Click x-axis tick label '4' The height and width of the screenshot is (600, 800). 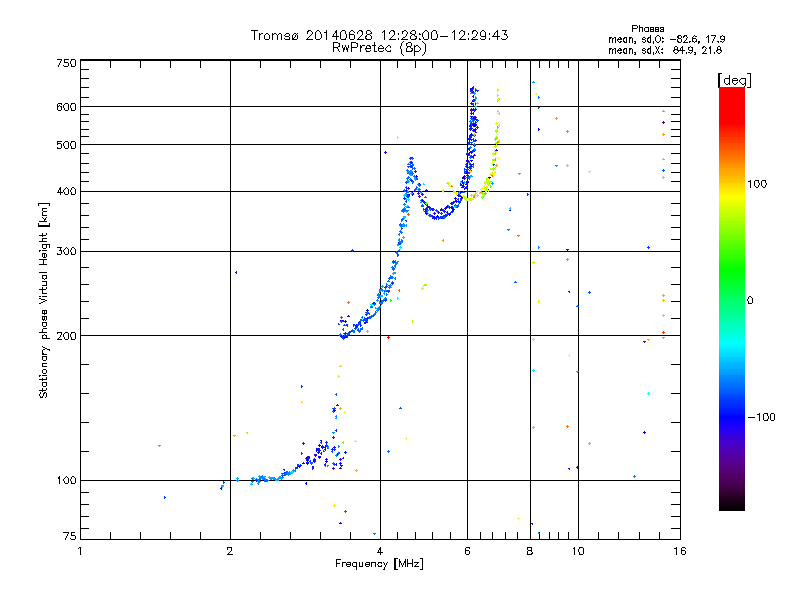(x=380, y=551)
